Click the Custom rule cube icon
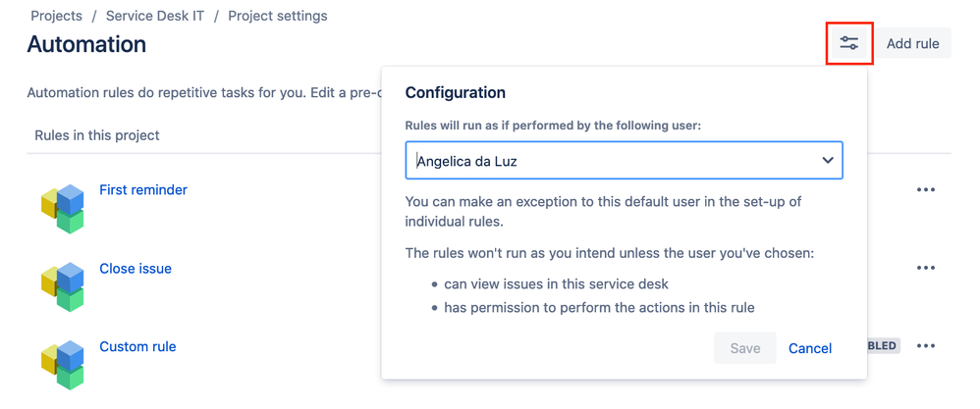Screen dimensions: 980x409 pyautogui.click(x=63, y=363)
